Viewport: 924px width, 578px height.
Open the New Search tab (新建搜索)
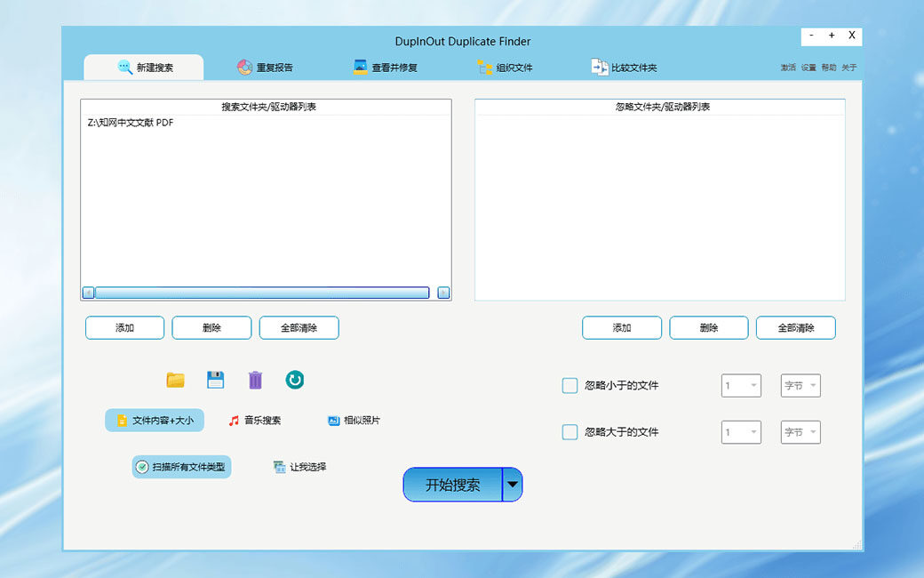click(144, 68)
